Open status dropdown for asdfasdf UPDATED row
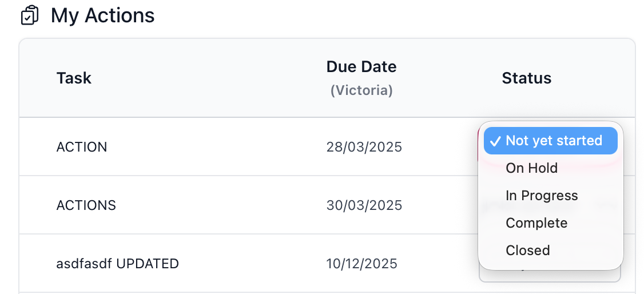The height and width of the screenshot is (294, 644). coord(549,276)
